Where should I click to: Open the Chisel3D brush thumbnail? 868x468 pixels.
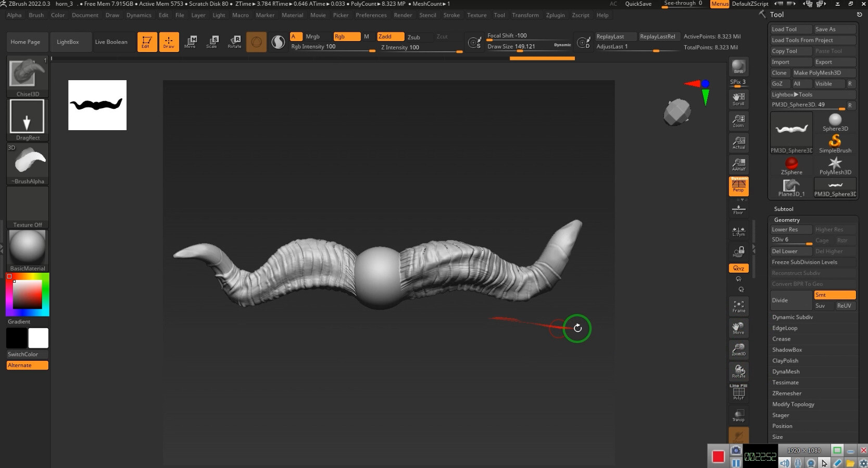tap(28, 77)
